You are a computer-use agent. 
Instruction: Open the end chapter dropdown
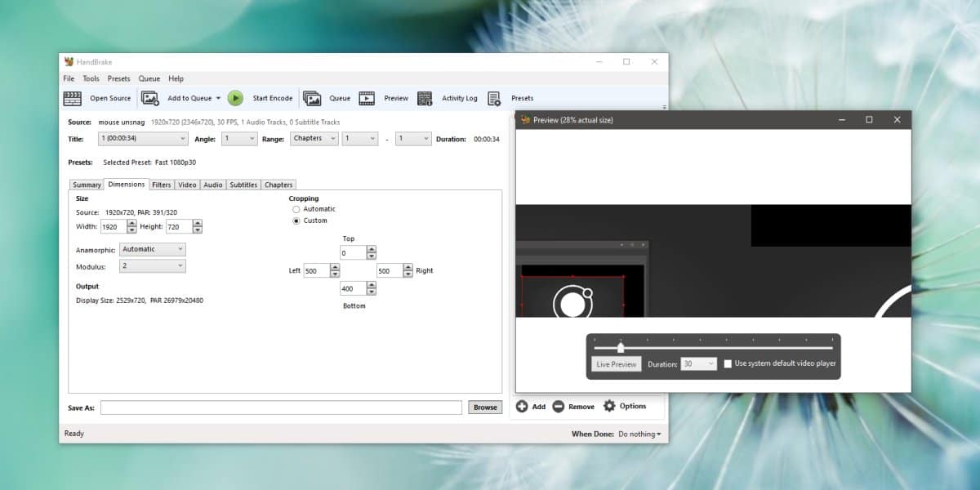[413, 139]
